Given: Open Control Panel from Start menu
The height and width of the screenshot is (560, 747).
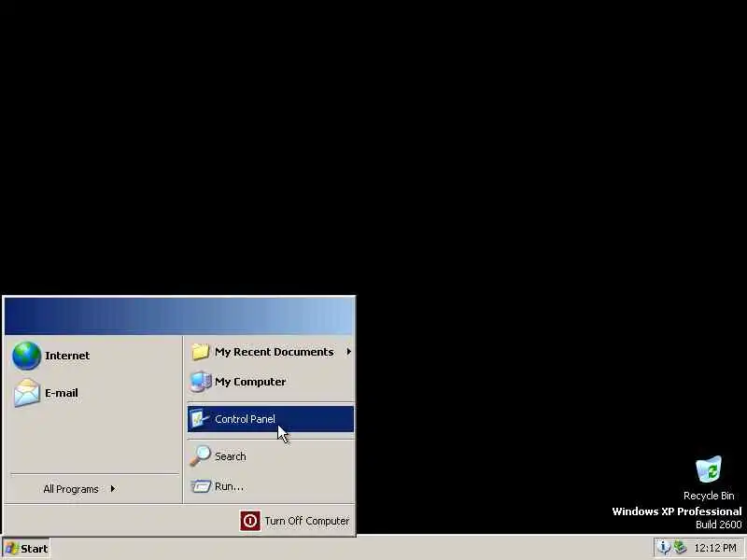Looking at the screenshot, I should coord(271,419).
